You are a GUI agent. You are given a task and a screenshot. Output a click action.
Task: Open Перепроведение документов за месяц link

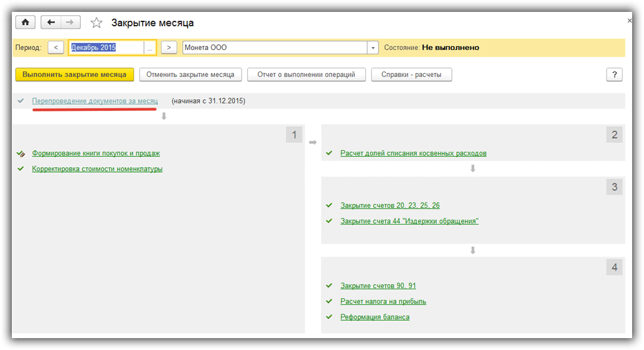pos(95,101)
